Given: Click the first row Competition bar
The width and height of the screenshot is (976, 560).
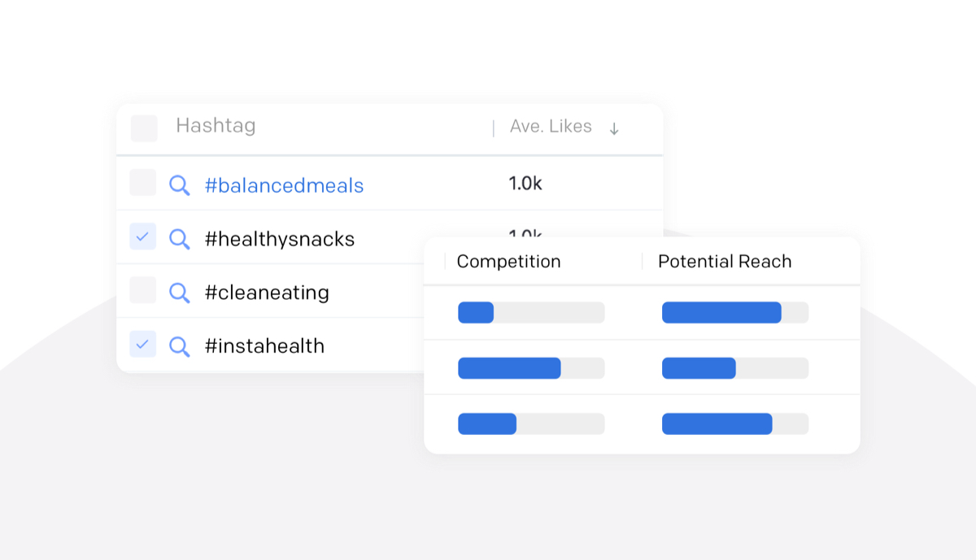Looking at the screenshot, I should [x=531, y=313].
